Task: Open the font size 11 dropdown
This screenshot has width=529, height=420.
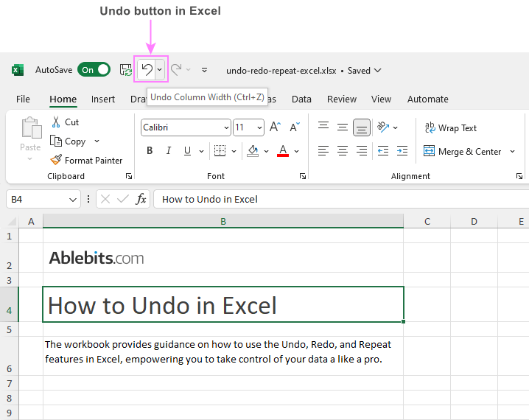Action: [259, 128]
